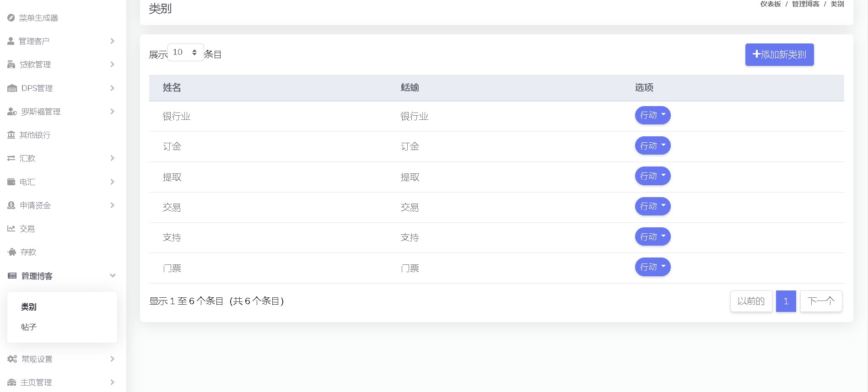Open 行动 dropdown for 银行业 row

652,115
